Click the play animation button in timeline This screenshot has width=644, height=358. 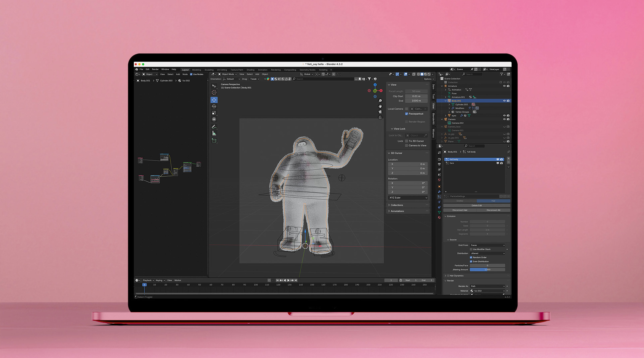[x=288, y=280]
